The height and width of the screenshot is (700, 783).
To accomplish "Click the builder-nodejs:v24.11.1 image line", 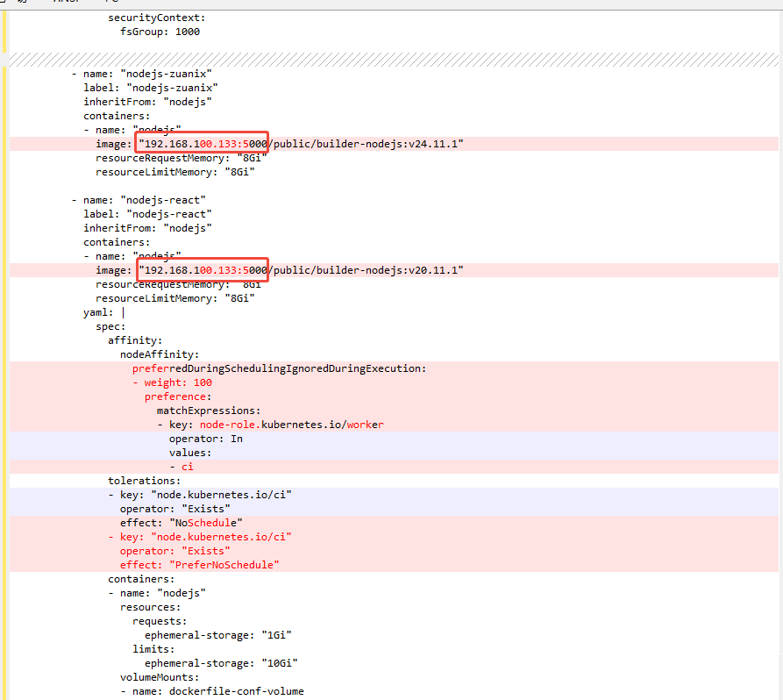I will click(x=280, y=144).
